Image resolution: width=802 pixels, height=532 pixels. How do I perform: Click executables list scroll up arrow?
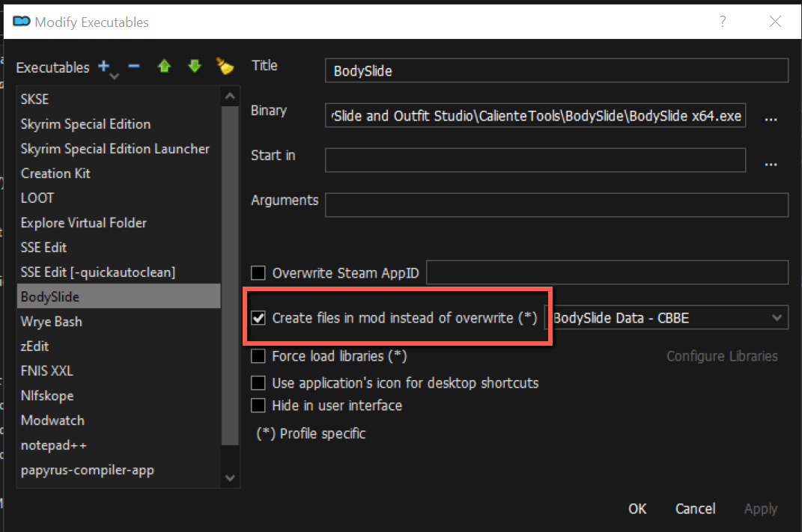tap(230, 96)
